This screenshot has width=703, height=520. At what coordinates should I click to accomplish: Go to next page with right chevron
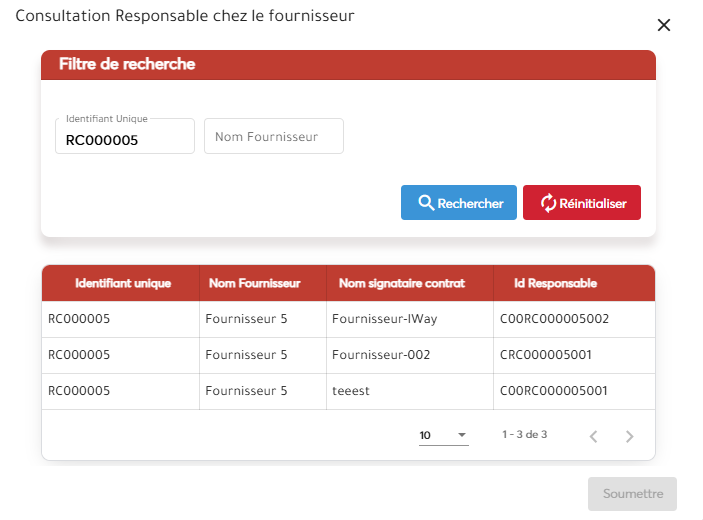click(x=629, y=436)
